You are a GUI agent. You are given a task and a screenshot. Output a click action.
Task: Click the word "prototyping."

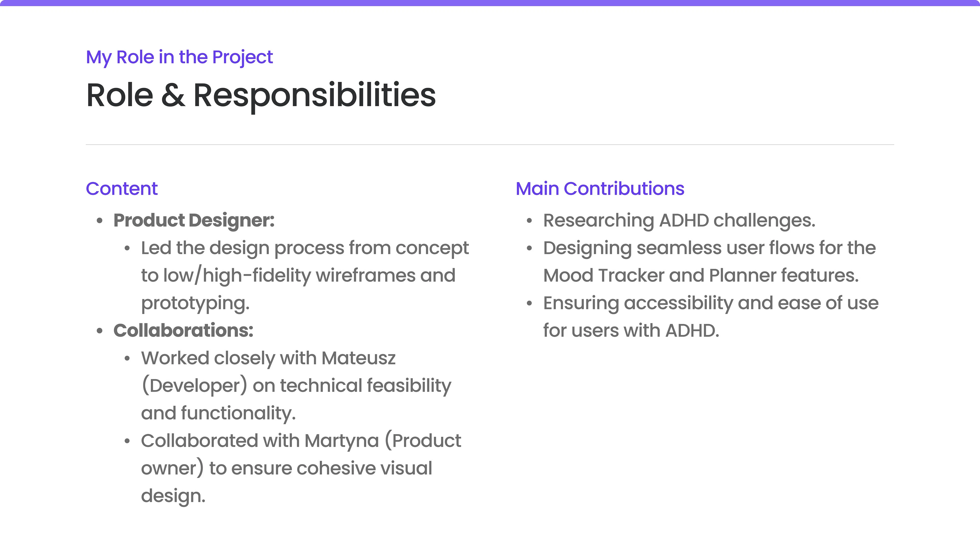[195, 303]
